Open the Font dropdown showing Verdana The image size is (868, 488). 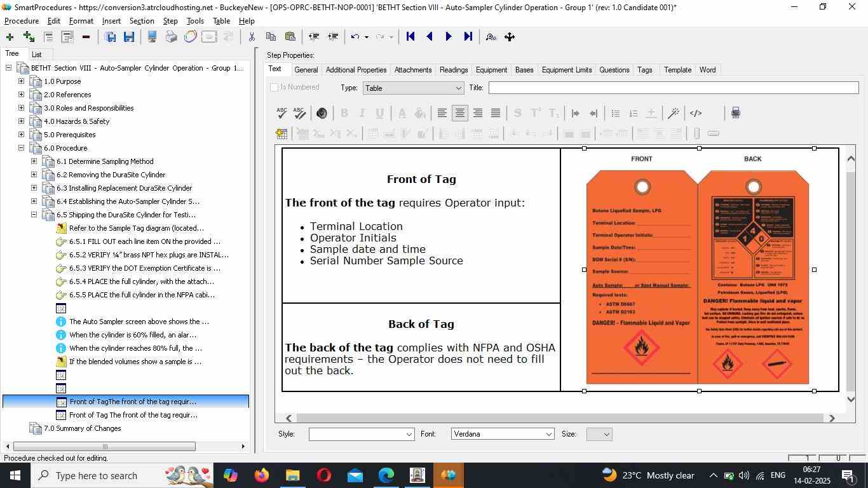pyautogui.click(x=502, y=434)
